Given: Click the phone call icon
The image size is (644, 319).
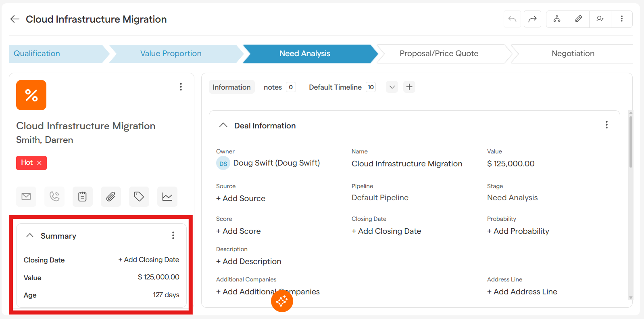Looking at the screenshot, I should click(x=54, y=197).
